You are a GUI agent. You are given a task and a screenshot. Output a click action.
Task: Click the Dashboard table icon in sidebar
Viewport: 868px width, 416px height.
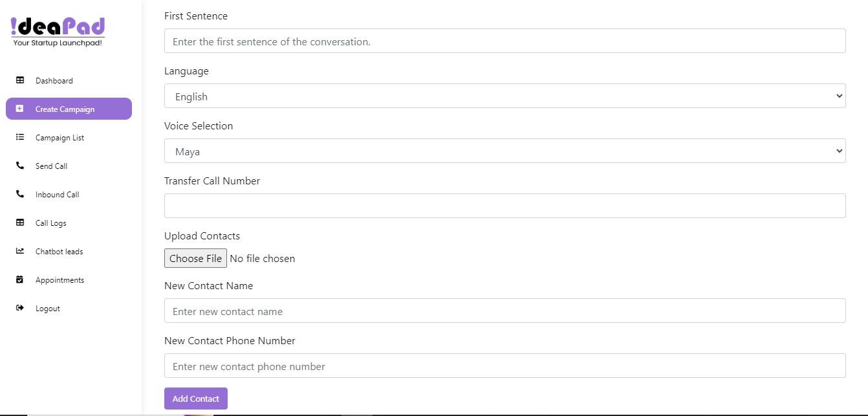click(20, 80)
